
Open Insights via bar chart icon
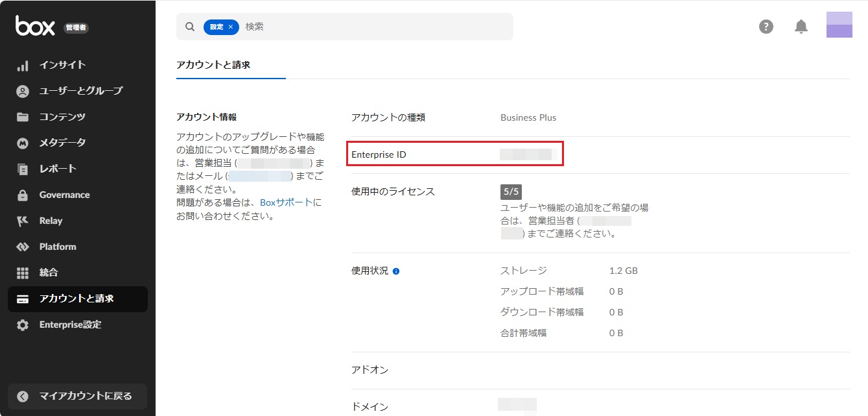tap(23, 66)
